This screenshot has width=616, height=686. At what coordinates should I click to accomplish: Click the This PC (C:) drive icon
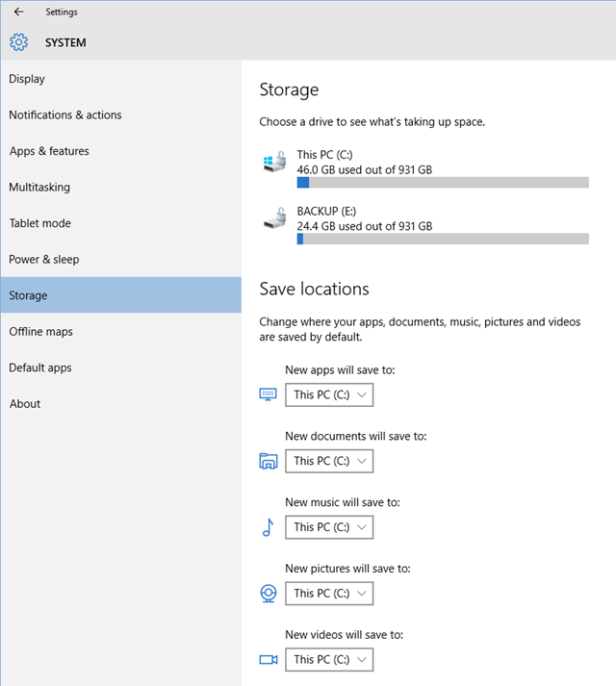pos(274,162)
